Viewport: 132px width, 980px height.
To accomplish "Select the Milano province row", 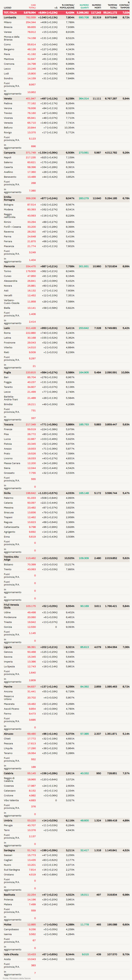I will [x=8, y=22].
